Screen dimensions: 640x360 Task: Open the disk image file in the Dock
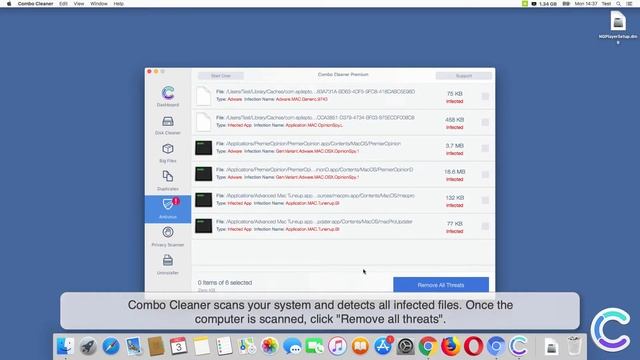click(551, 346)
